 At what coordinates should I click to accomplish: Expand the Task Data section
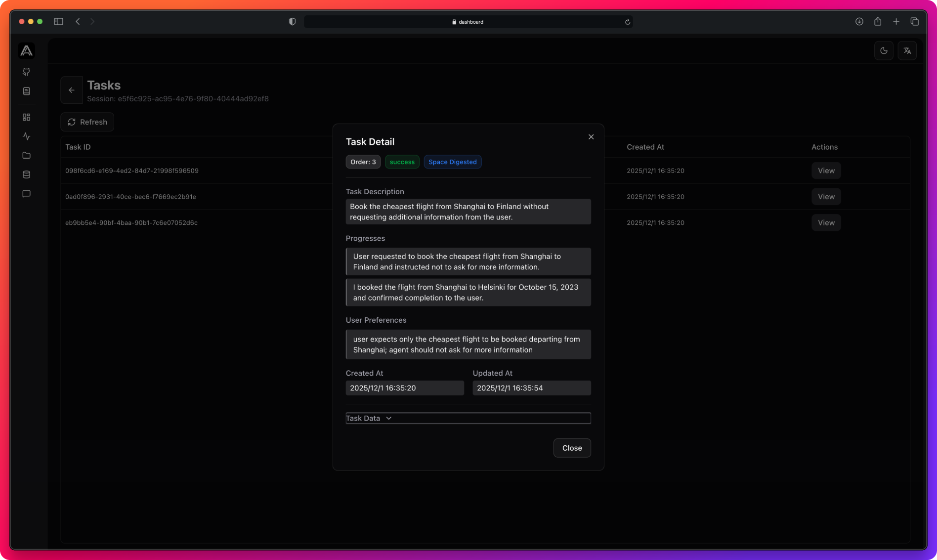(x=369, y=418)
